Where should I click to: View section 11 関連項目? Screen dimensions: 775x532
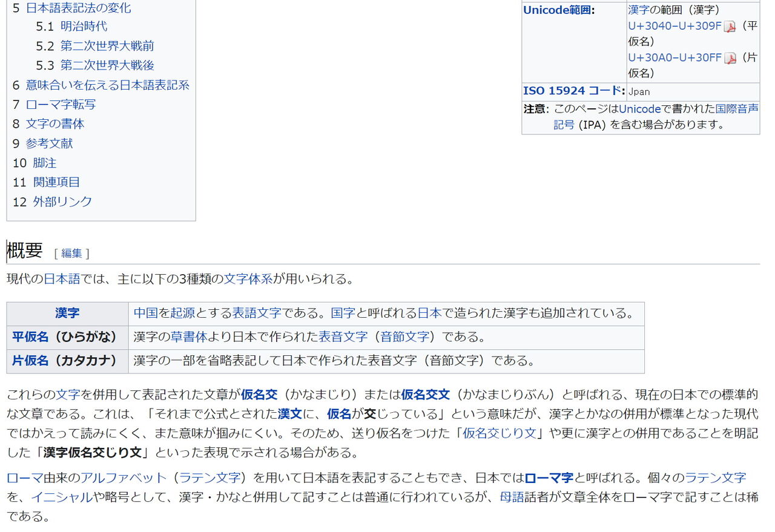pyautogui.click(x=46, y=182)
